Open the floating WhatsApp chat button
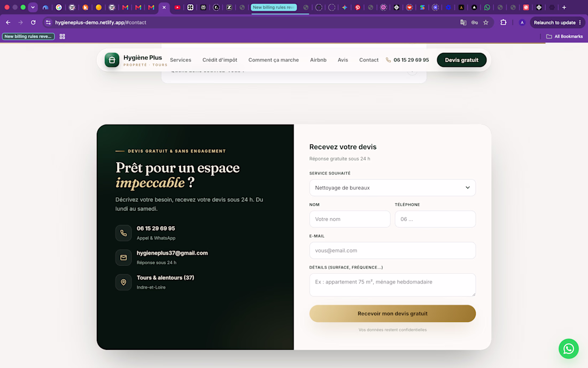 coord(569,349)
